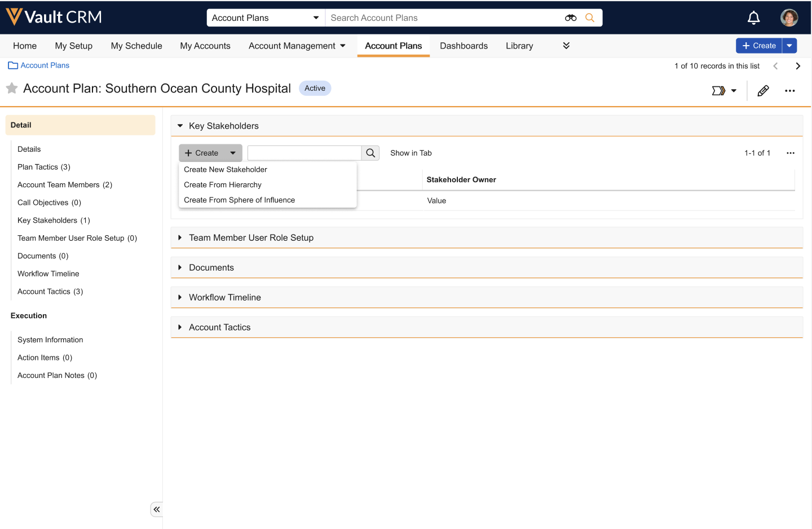Choose Create From Sphere of Influence
This screenshot has height=529, width=812.
239,200
